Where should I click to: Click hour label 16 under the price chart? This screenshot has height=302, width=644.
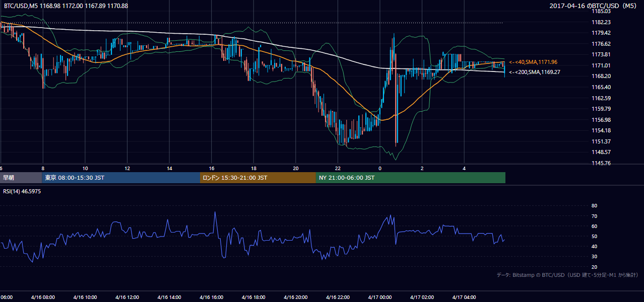(x=212, y=168)
